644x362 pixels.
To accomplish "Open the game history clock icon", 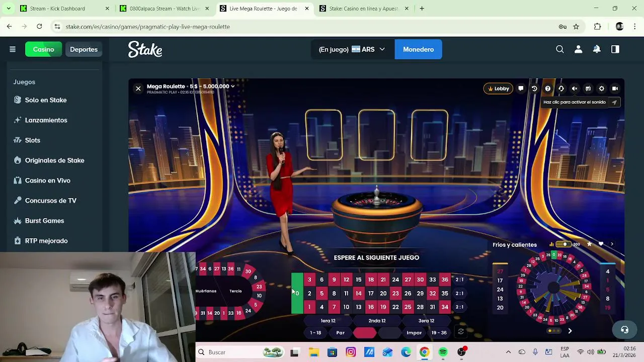I will click(534, 88).
